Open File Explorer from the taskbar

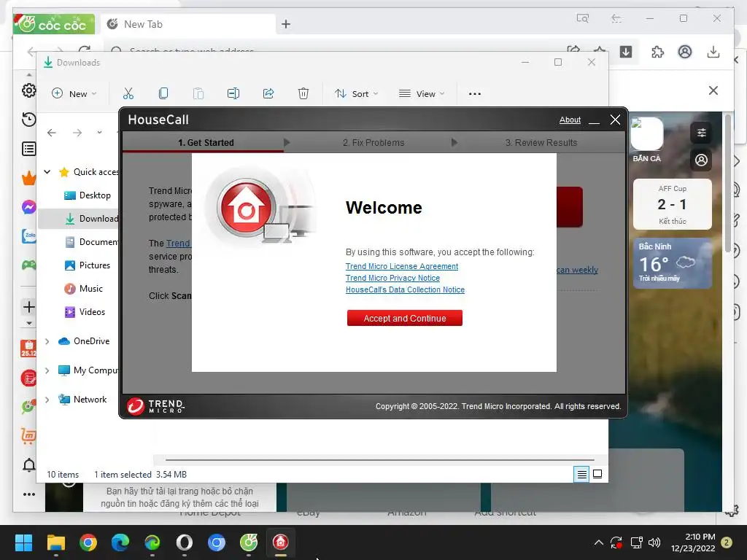coord(55,542)
